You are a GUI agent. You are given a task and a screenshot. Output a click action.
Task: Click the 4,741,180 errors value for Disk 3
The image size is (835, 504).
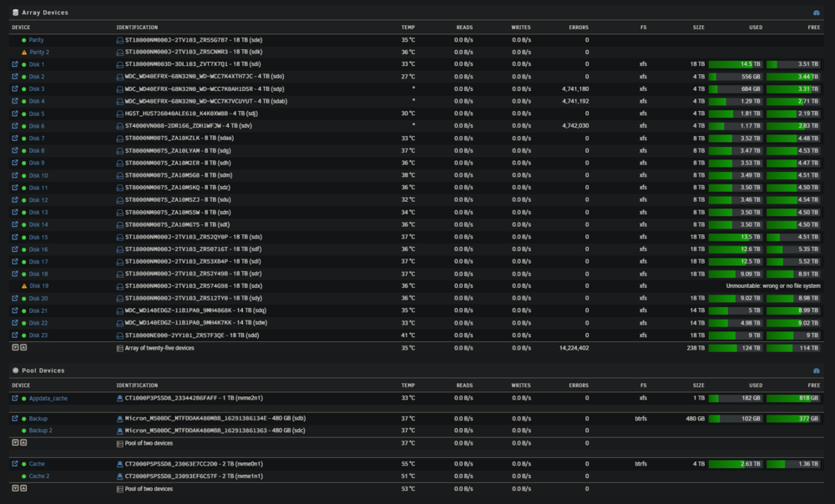(x=575, y=89)
